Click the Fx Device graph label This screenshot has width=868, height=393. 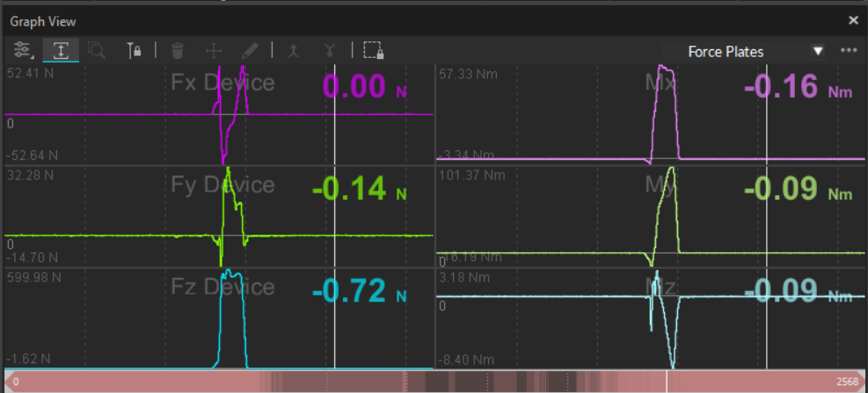222,84
